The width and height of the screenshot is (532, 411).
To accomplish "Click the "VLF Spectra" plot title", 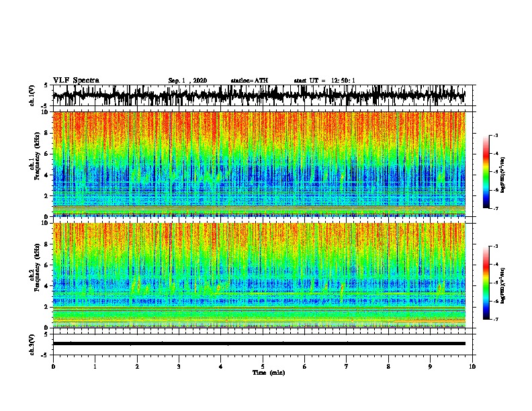I will point(76,81).
